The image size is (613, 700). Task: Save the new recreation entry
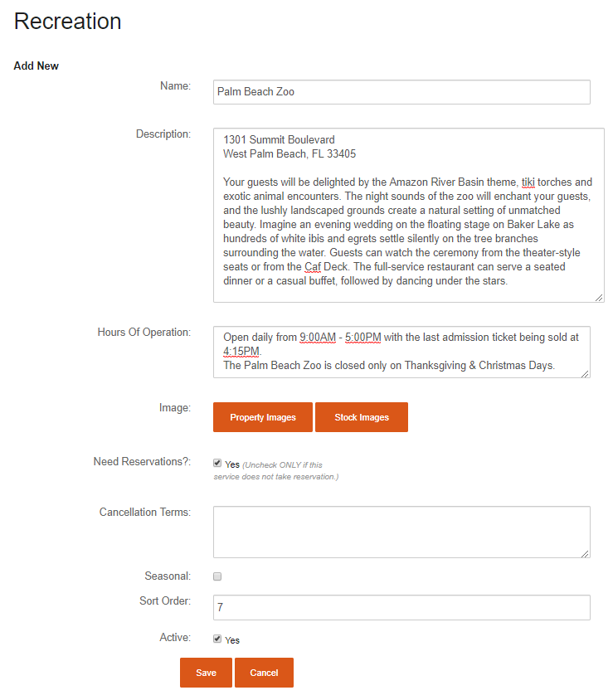pos(206,673)
